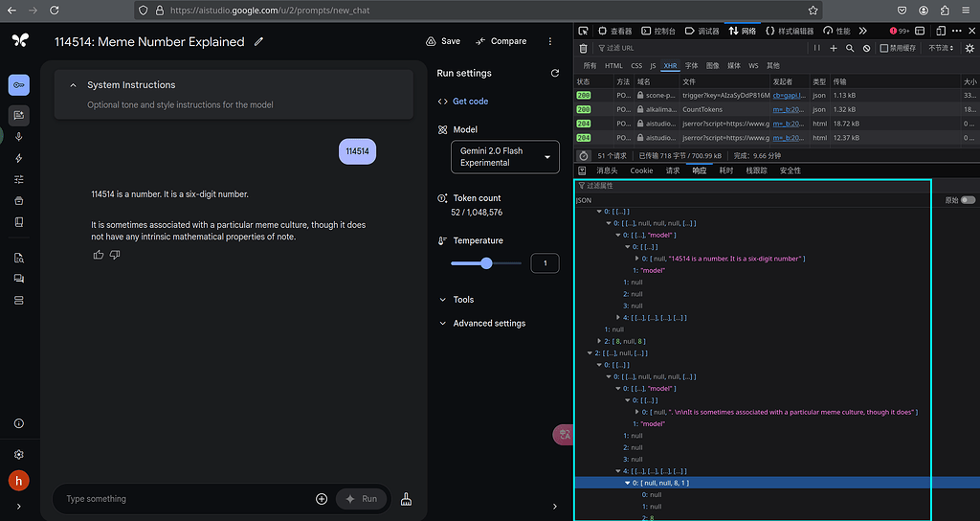Click the Run button

361,498
